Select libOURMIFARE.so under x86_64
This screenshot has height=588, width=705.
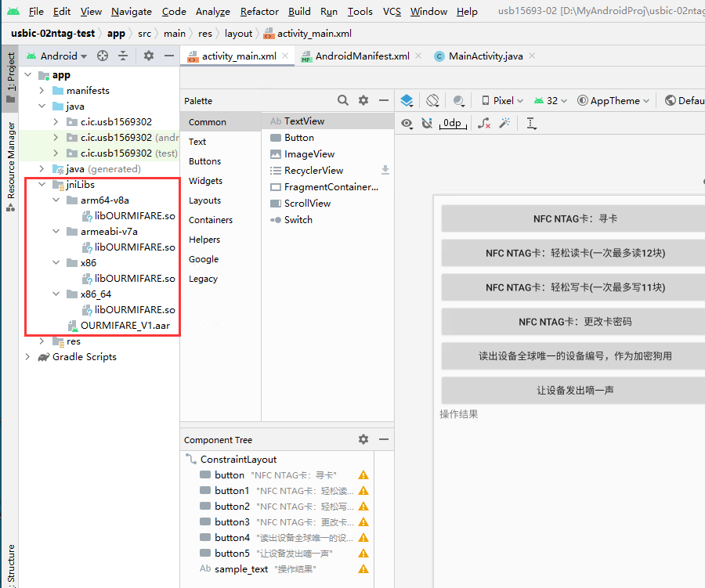(128, 310)
